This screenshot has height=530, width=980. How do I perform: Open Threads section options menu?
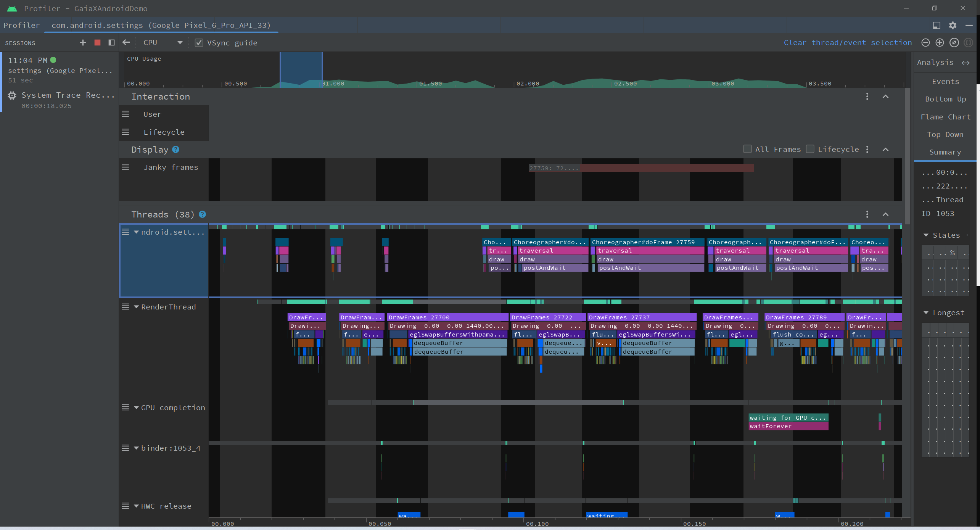867,214
